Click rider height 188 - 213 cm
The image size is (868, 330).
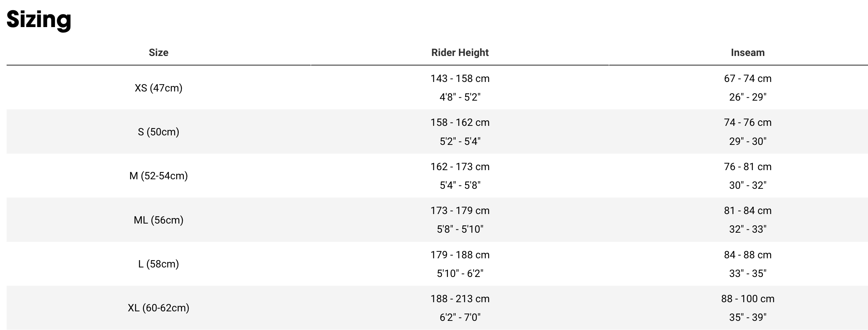point(460,299)
